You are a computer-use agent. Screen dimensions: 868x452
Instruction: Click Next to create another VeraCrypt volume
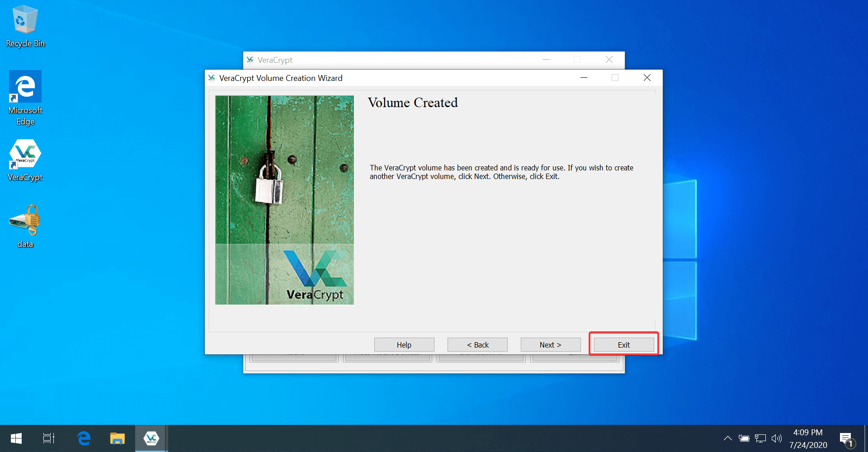[550, 344]
